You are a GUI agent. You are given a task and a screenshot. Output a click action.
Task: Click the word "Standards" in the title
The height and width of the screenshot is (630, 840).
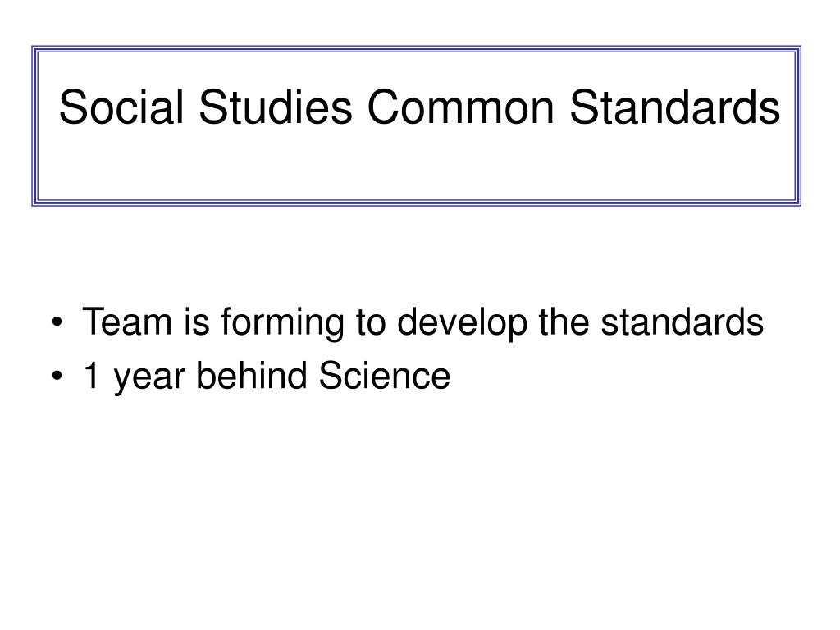point(674,107)
